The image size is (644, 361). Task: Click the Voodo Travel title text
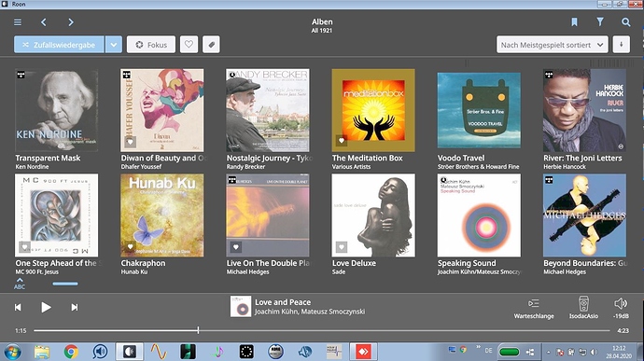(x=461, y=159)
